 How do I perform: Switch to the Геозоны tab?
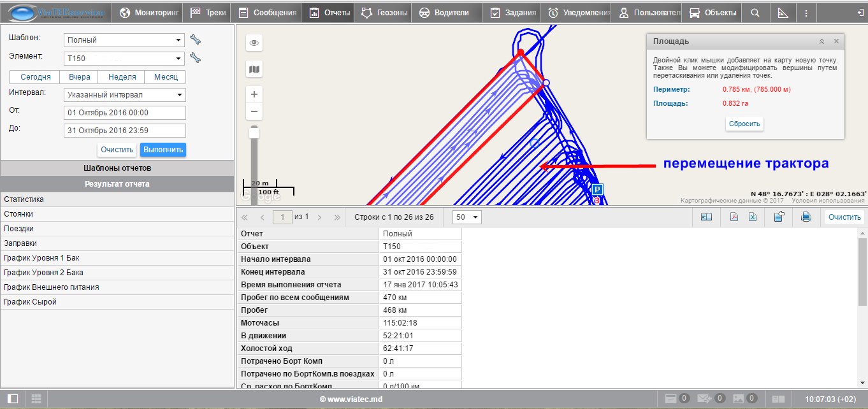(384, 13)
